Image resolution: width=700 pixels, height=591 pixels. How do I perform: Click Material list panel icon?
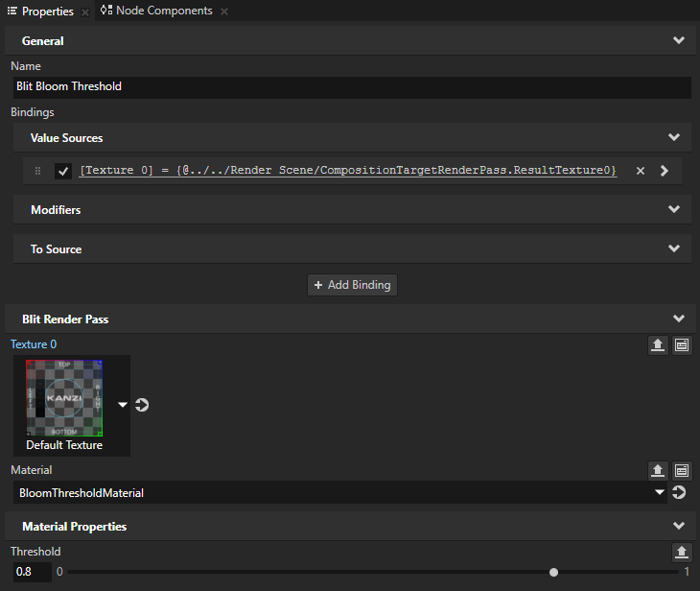click(x=682, y=471)
